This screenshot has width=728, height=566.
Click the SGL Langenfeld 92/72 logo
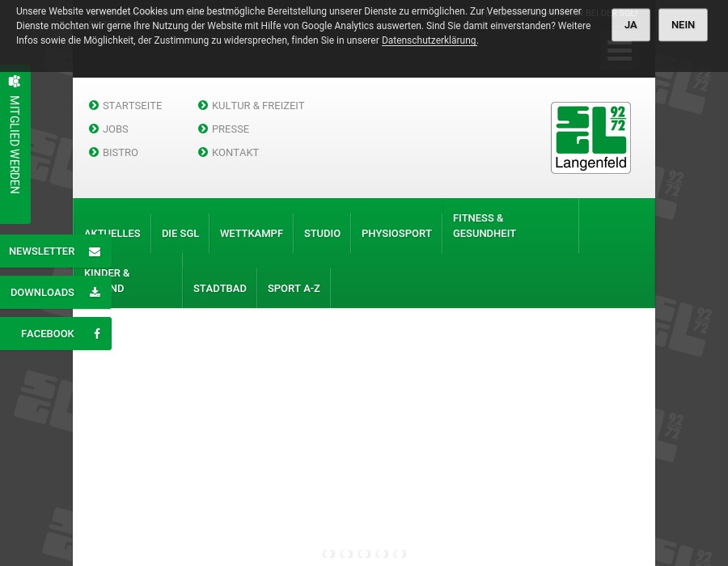tap(590, 137)
